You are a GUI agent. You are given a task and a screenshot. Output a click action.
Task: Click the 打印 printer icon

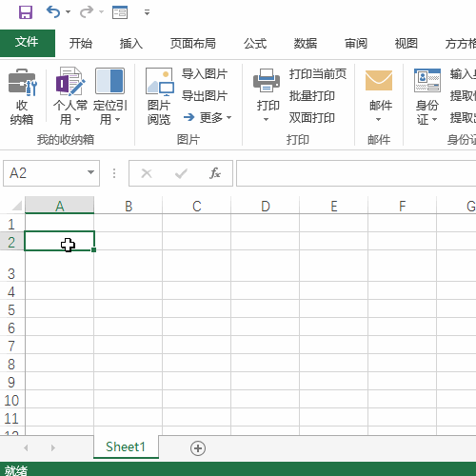point(267,81)
